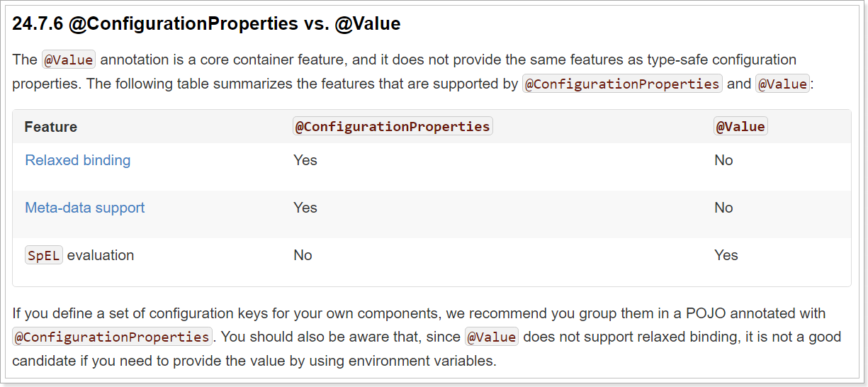Click Yes cell in Meta-data support row
The height and width of the screenshot is (387, 868).
[305, 208]
